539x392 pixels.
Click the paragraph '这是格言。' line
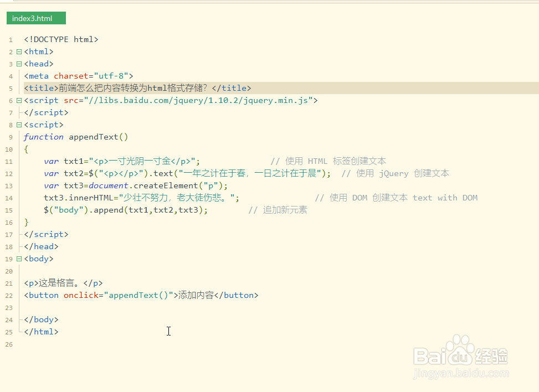click(x=63, y=283)
